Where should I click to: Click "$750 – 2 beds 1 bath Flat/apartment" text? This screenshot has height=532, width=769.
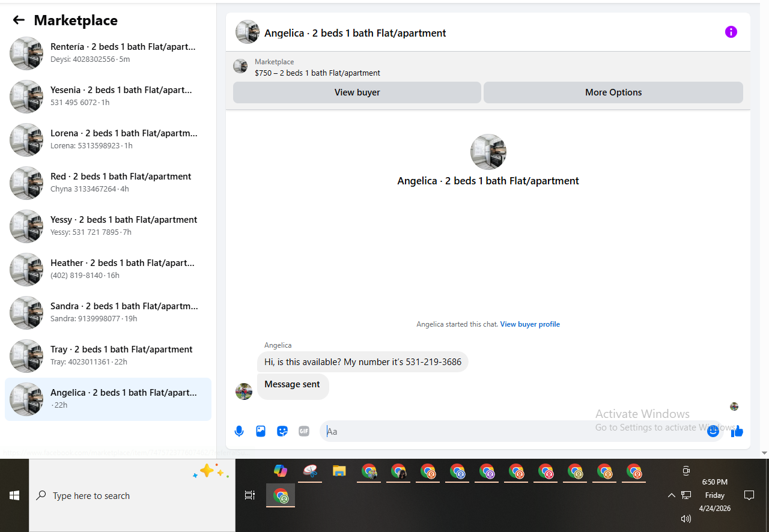(317, 73)
